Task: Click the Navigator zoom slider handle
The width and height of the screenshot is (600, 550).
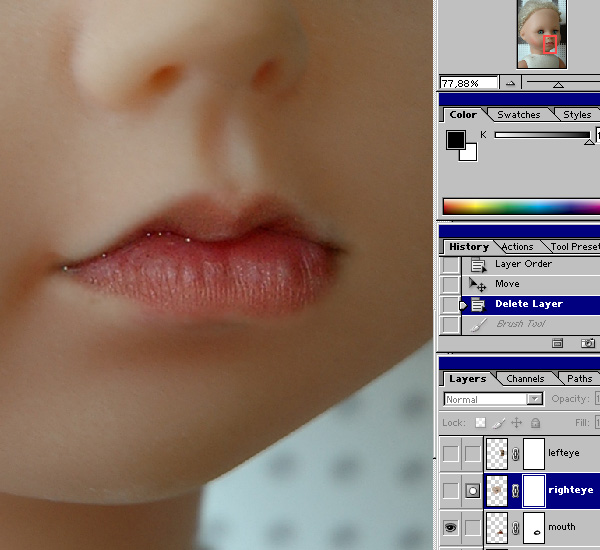Action: click(x=558, y=85)
